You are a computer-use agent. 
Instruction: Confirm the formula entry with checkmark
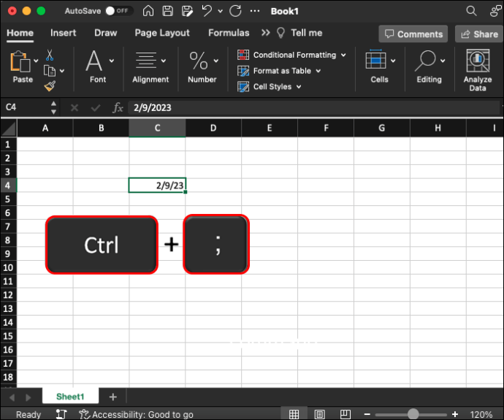pyautogui.click(x=96, y=107)
